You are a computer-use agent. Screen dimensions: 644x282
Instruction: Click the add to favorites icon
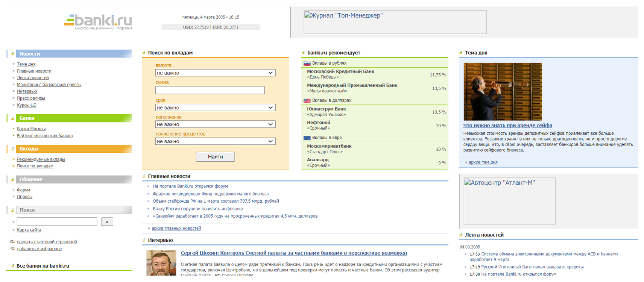[x=12, y=249]
